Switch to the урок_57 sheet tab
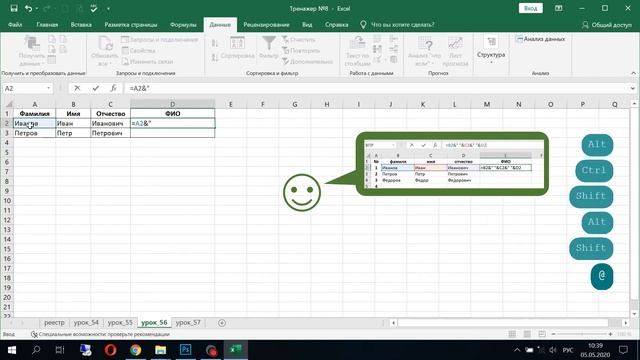 [x=188, y=322]
